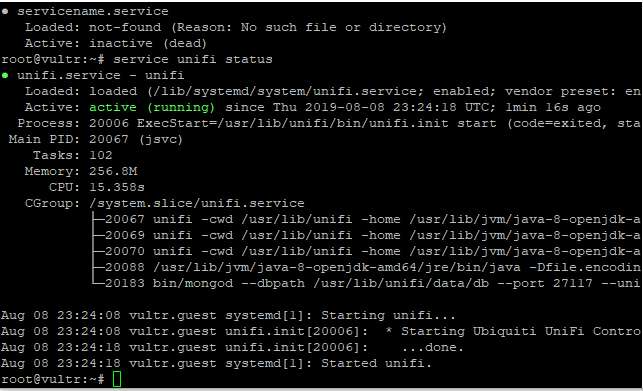Click the "service unifi status" command text
This screenshot has height=391, width=643.
coord(193,59)
